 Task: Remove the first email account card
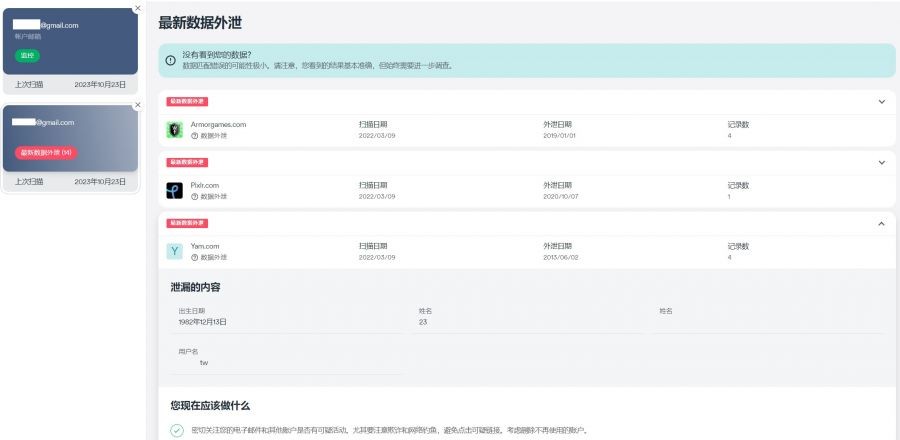click(x=138, y=8)
